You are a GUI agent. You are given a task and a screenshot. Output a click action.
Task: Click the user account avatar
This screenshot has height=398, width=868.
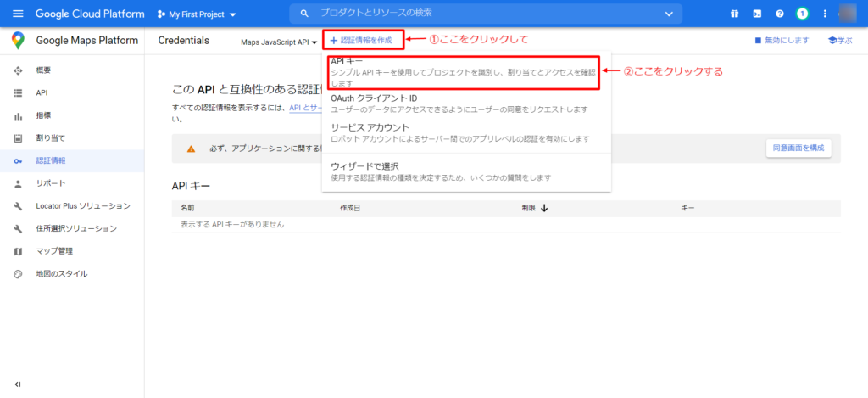pos(848,14)
